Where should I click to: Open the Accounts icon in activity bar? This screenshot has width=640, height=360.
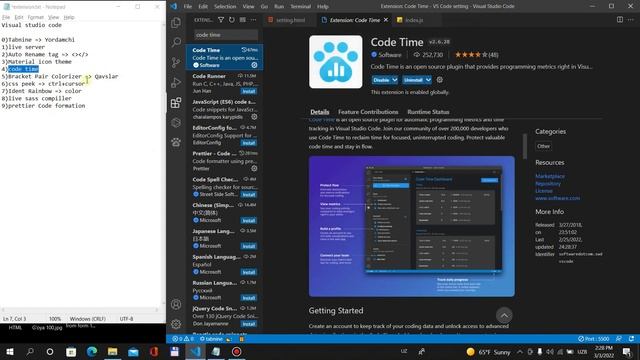pos(176,304)
